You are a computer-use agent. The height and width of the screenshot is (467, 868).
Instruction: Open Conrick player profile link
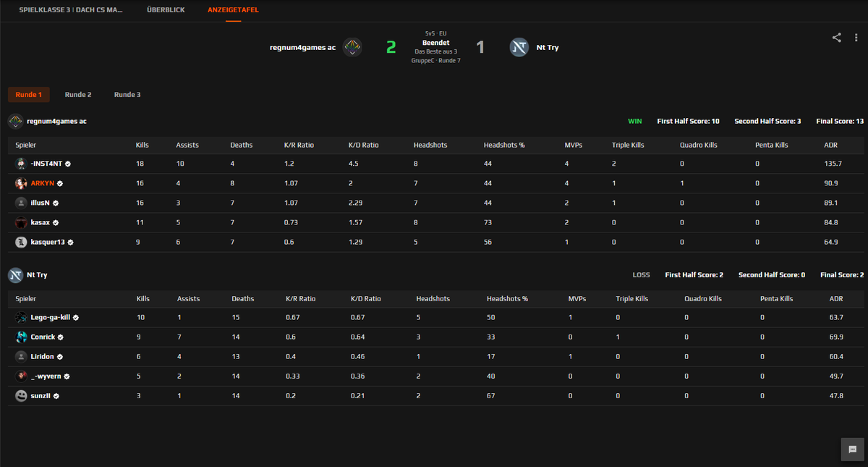coord(41,337)
